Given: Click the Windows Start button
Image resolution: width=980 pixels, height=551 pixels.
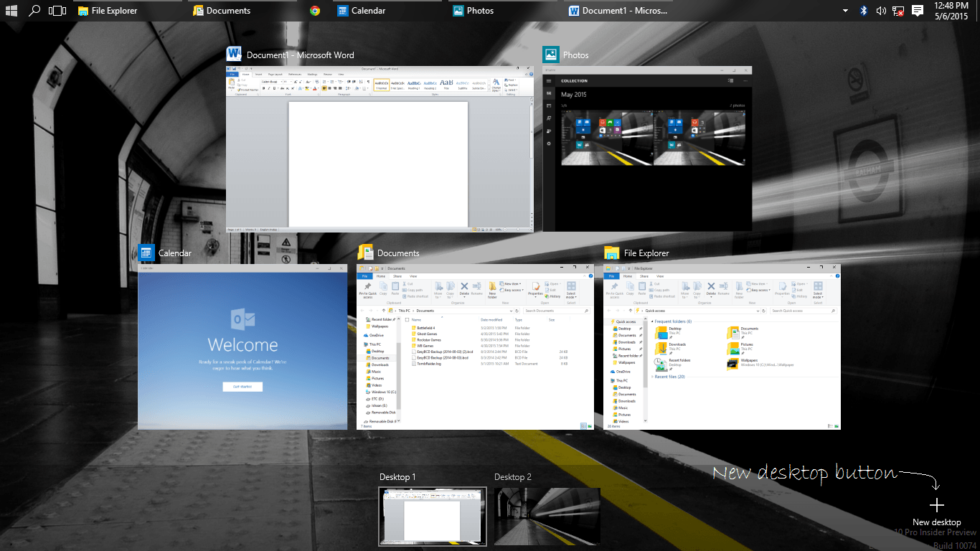Looking at the screenshot, I should 11,11.
